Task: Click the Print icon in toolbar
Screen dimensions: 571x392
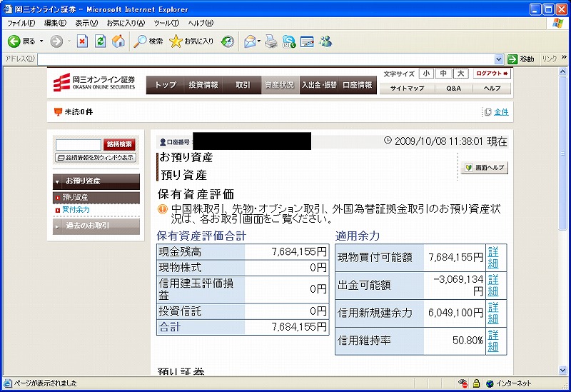Action: [x=271, y=41]
